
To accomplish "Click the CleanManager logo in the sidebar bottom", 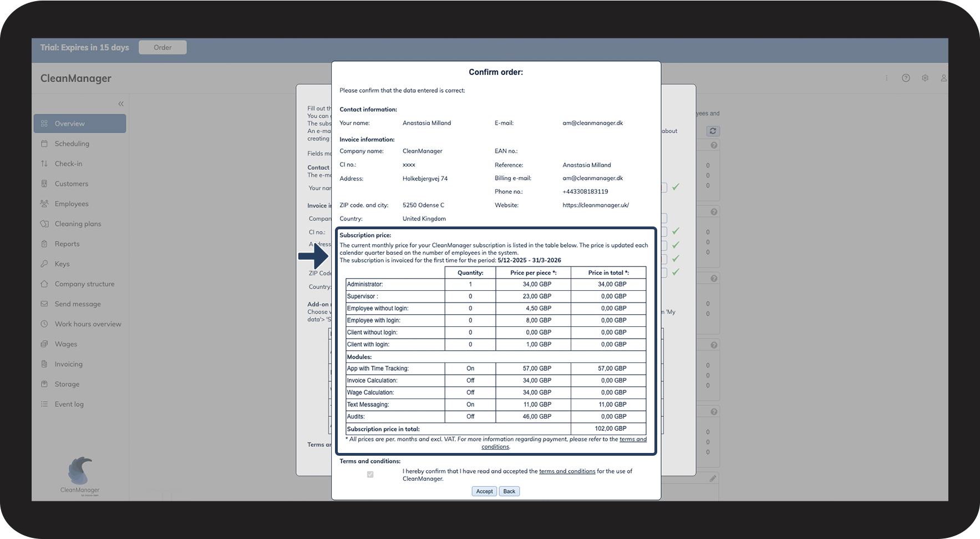I will (80, 476).
